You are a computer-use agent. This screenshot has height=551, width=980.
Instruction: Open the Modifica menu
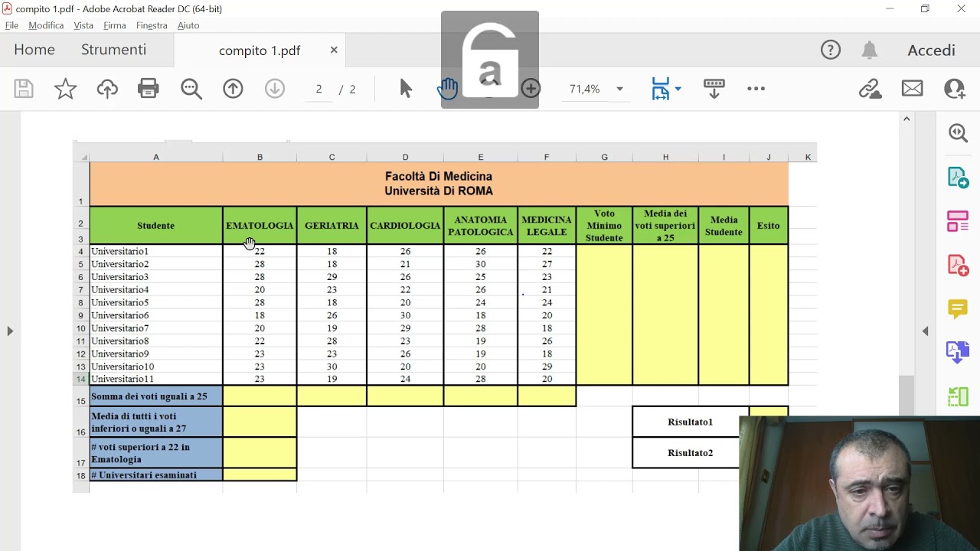pos(46,25)
